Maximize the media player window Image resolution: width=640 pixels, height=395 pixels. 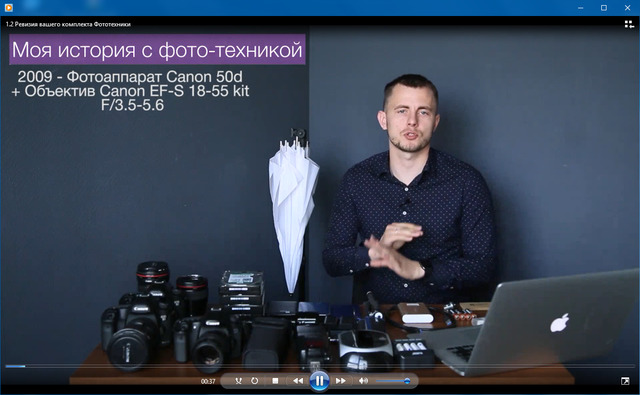pos(604,8)
